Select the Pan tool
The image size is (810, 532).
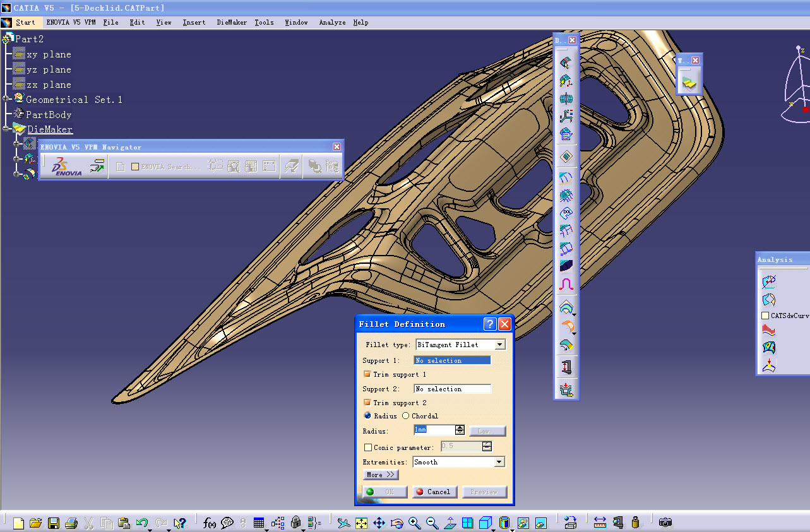pos(379,523)
